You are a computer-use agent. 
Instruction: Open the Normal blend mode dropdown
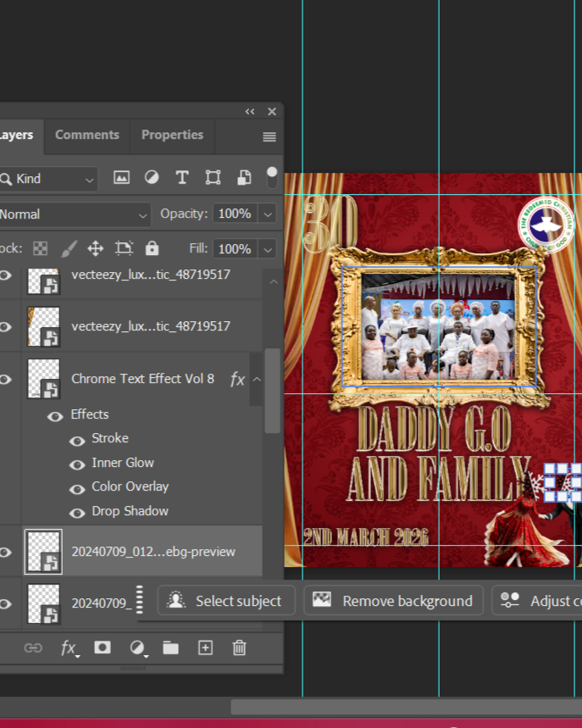click(x=75, y=214)
